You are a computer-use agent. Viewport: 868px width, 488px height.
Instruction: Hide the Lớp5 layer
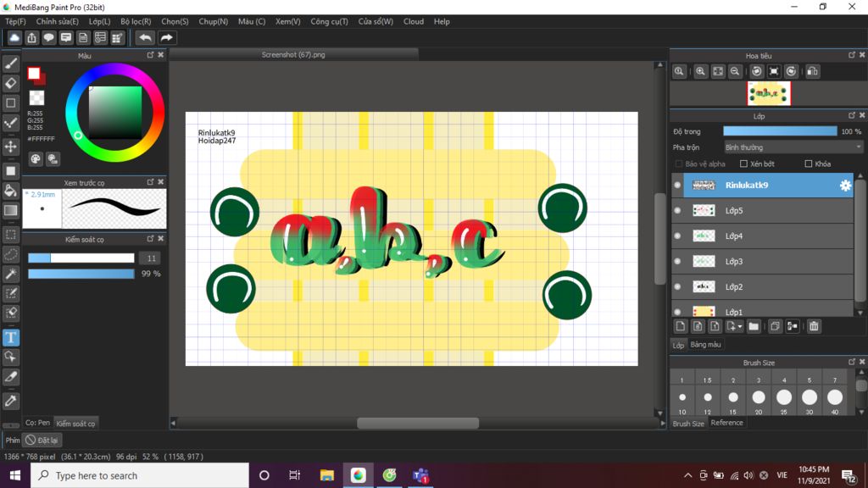pyautogui.click(x=677, y=211)
